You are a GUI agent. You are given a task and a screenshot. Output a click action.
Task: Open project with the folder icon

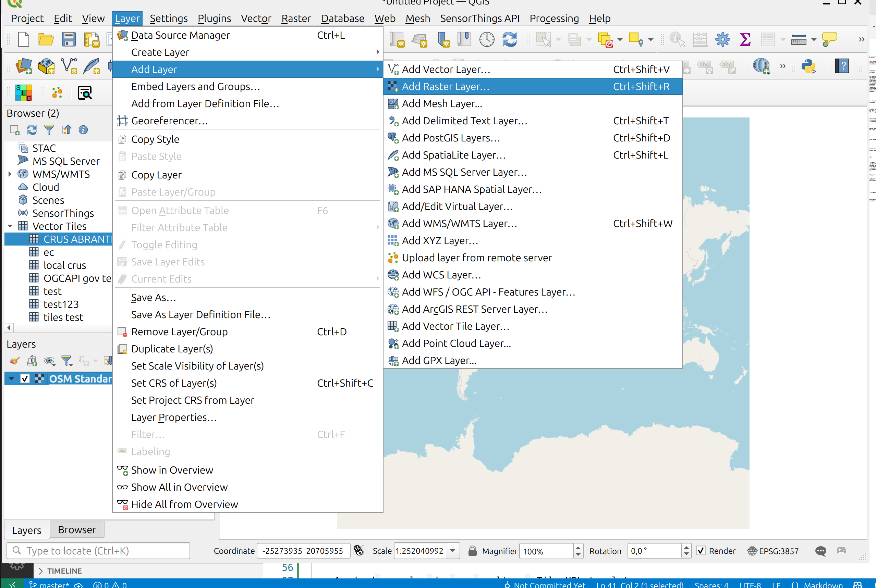46,39
